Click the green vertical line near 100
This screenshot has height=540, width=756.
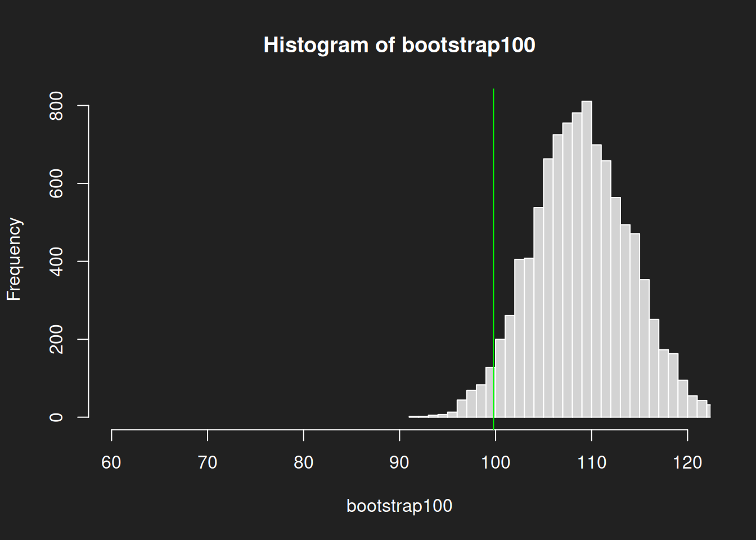pyautogui.click(x=494, y=259)
